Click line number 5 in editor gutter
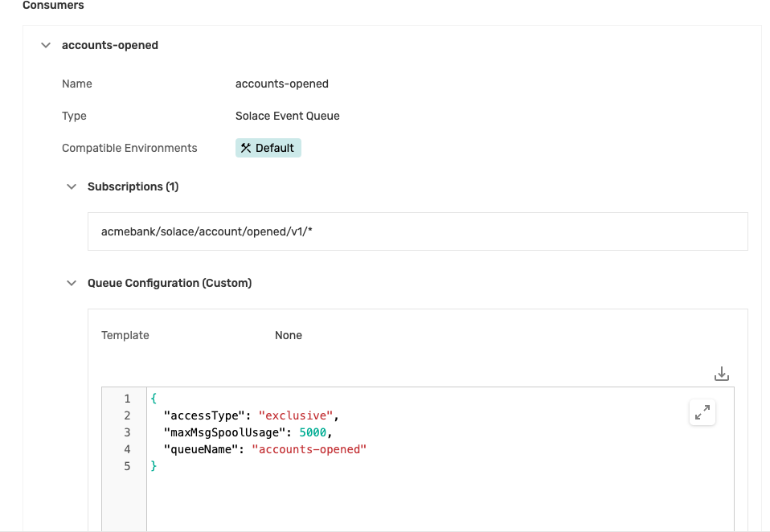 (126, 466)
